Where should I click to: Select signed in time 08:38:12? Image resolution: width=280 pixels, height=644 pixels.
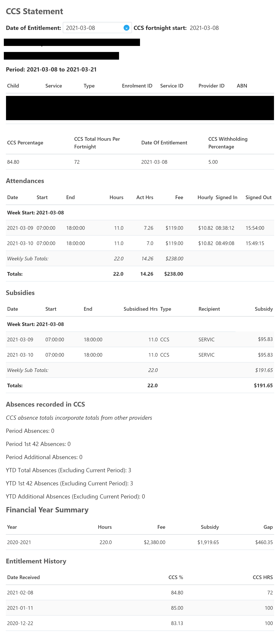pos(225,228)
